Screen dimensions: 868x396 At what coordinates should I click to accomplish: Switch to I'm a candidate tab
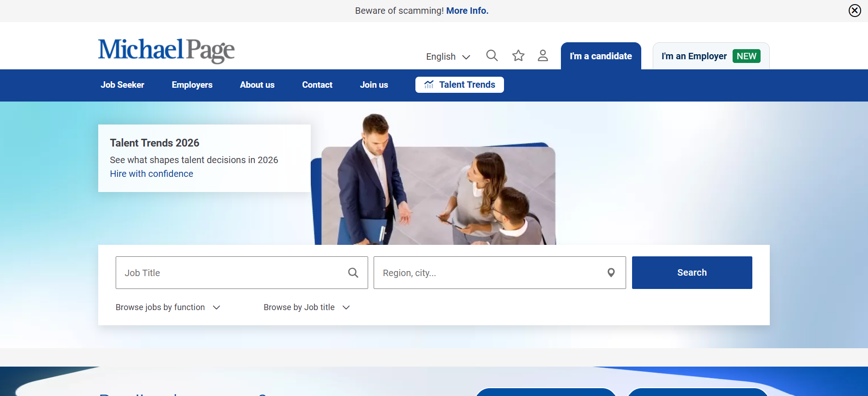[x=601, y=56]
